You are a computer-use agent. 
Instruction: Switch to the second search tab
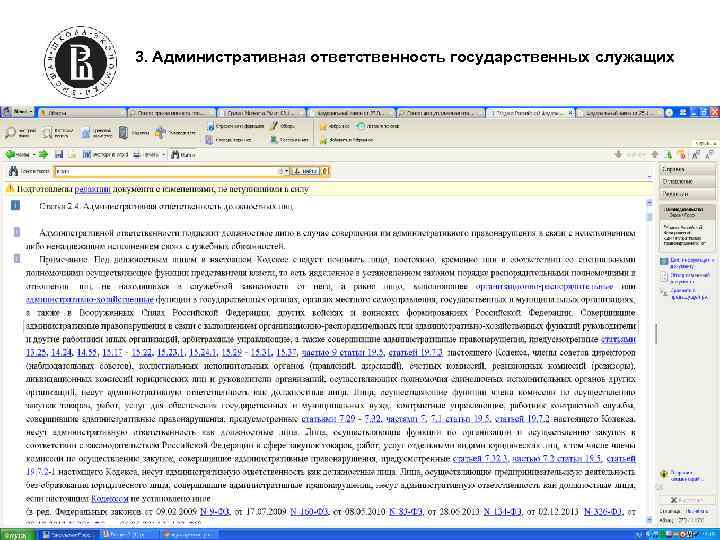click(172, 112)
